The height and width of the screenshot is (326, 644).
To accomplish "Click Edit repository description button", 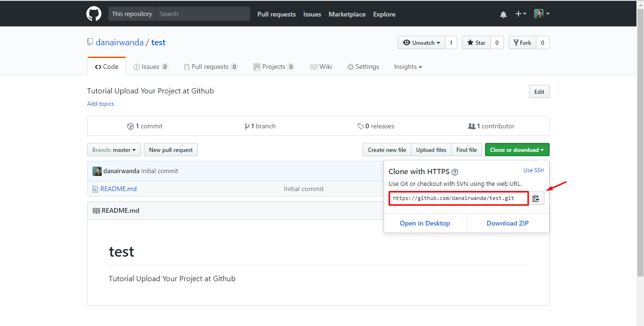I will click(x=539, y=92).
